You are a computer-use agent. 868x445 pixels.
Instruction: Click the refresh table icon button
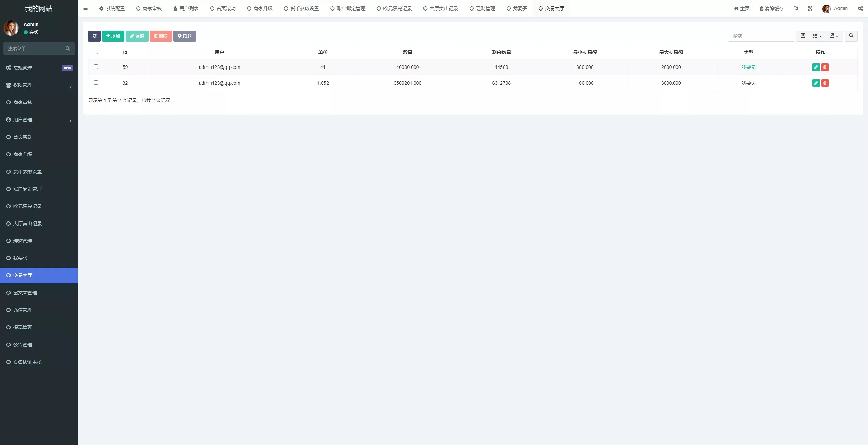point(94,36)
